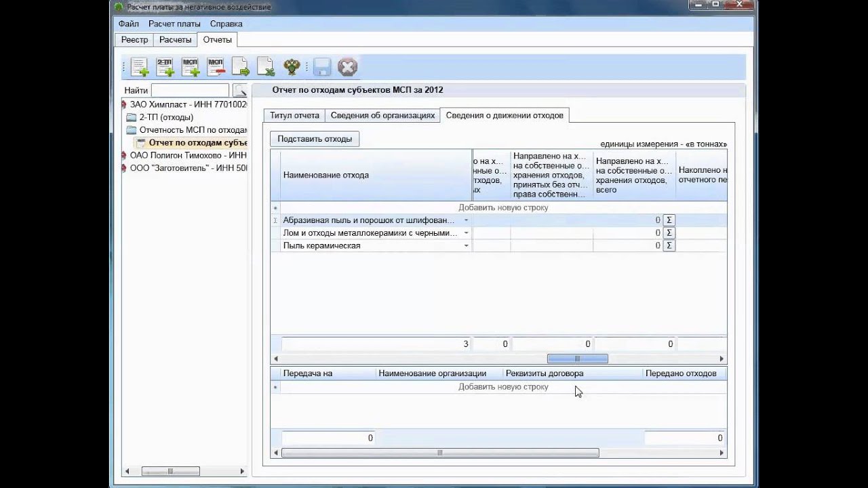Click the export document icon with green arrow
Image resolution: width=868 pixels, height=488 pixels.
coord(241,67)
